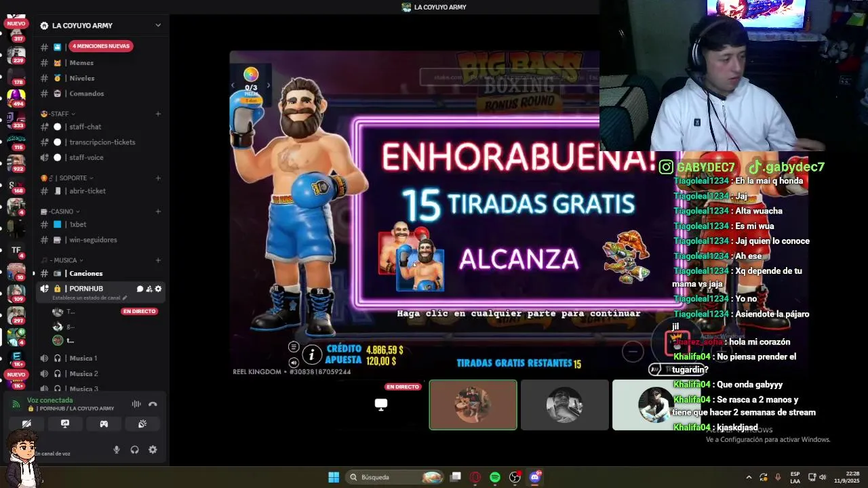Click the edit pencil beside channel status
868x488 pixels.
[124, 298]
